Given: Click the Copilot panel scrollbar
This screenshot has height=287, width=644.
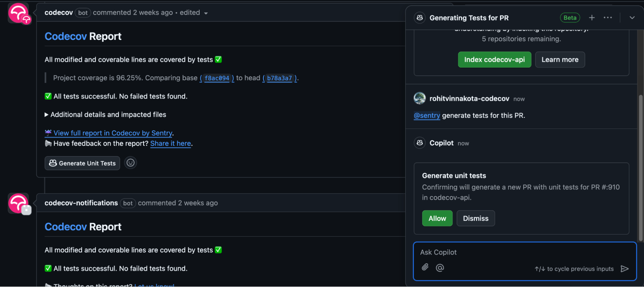Looking at the screenshot, I should 640,167.
